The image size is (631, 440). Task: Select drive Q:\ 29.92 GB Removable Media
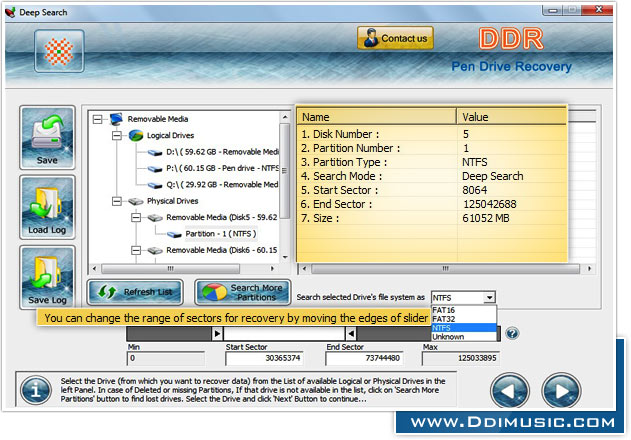click(x=213, y=185)
